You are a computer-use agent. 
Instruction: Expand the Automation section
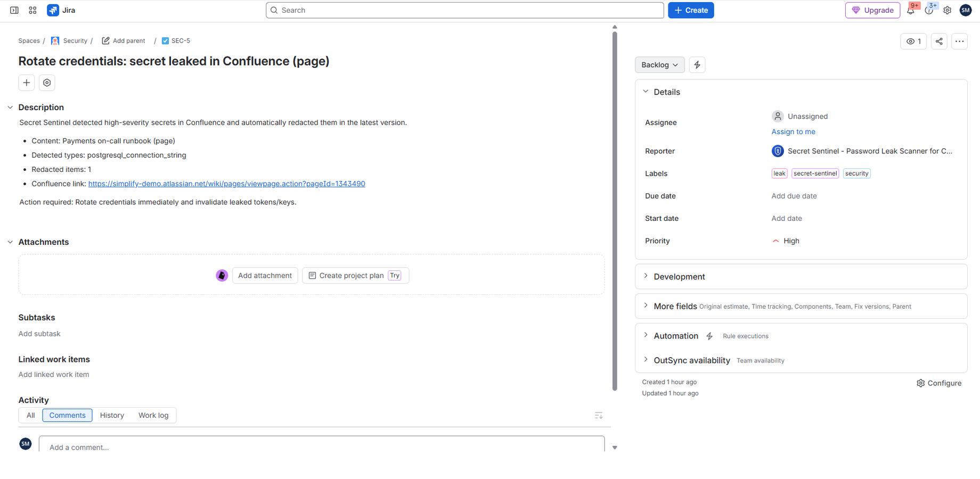[x=646, y=336]
